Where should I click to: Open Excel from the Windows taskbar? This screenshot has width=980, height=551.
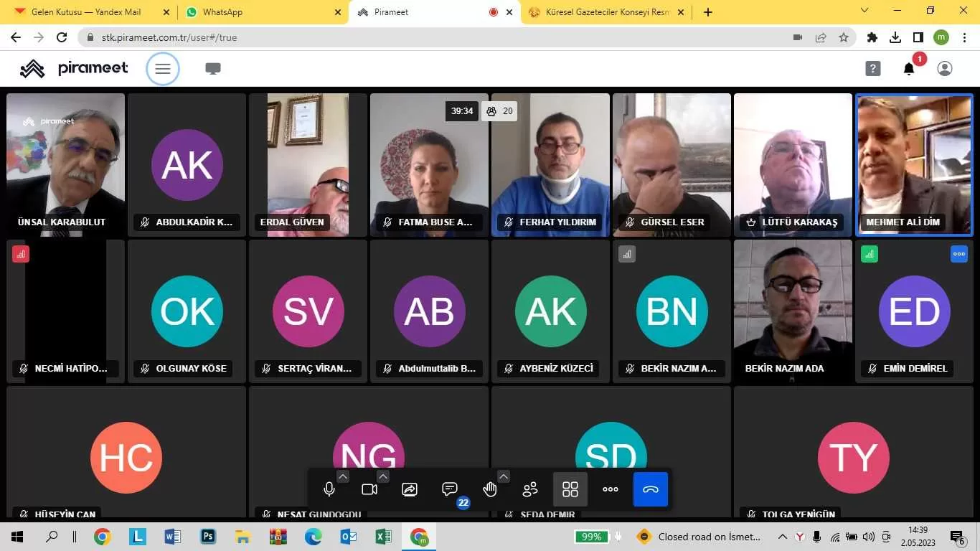click(x=383, y=537)
